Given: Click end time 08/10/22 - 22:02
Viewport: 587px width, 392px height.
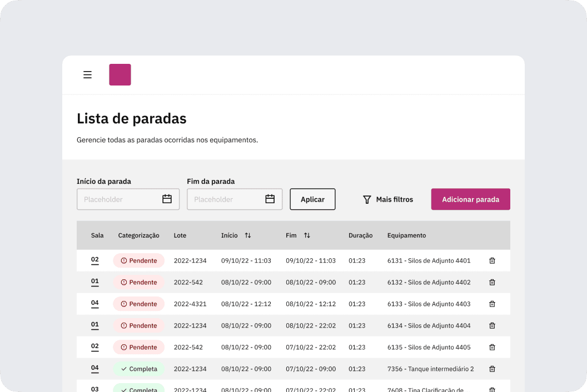Looking at the screenshot, I should 311,326.
